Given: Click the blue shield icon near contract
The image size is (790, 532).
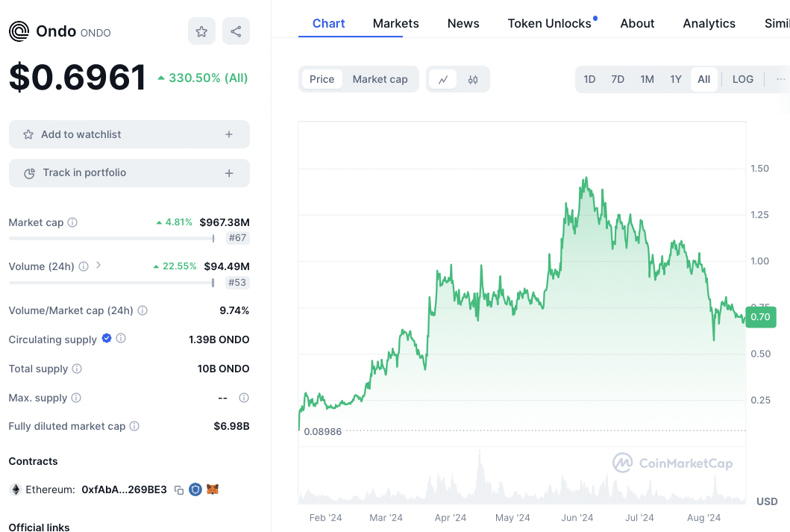Looking at the screenshot, I should [195, 489].
